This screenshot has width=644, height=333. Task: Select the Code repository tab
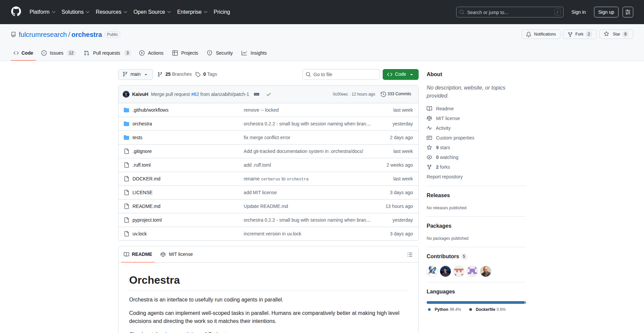tap(23, 53)
